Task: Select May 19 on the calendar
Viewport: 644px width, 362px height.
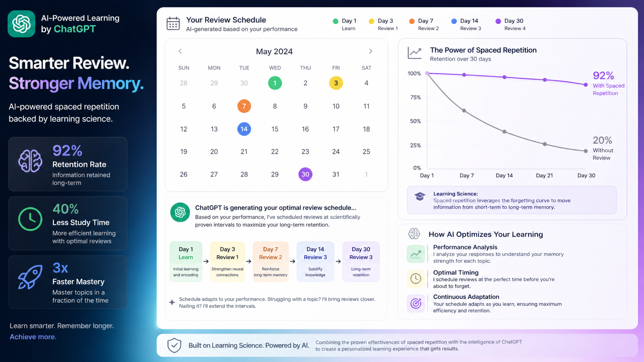Action: coord(184,151)
